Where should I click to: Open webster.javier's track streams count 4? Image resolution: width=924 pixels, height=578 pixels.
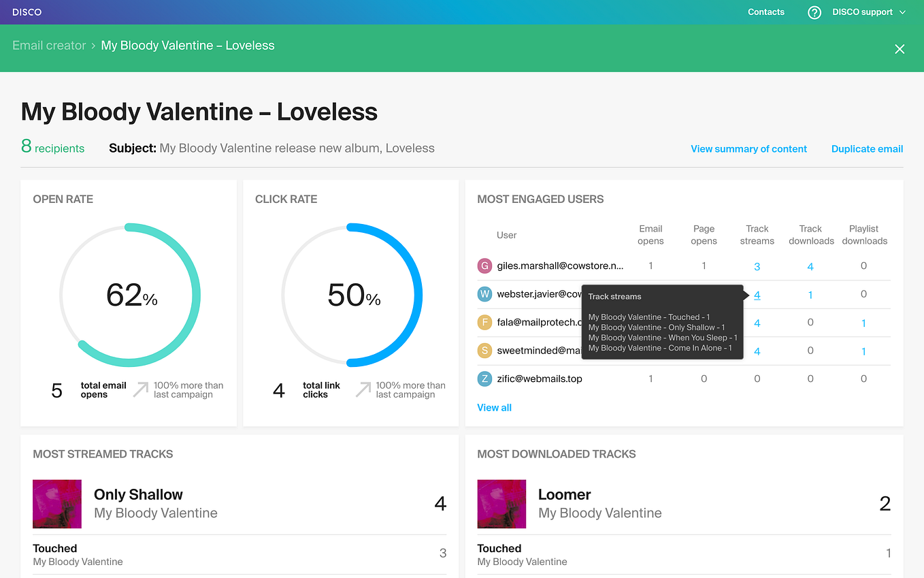click(757, 295)
